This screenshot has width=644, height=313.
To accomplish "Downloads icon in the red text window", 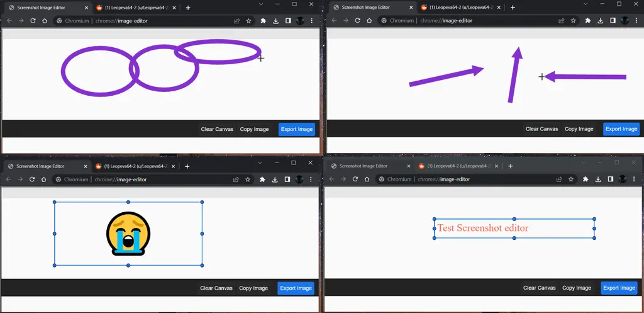I will click(598, 179).
